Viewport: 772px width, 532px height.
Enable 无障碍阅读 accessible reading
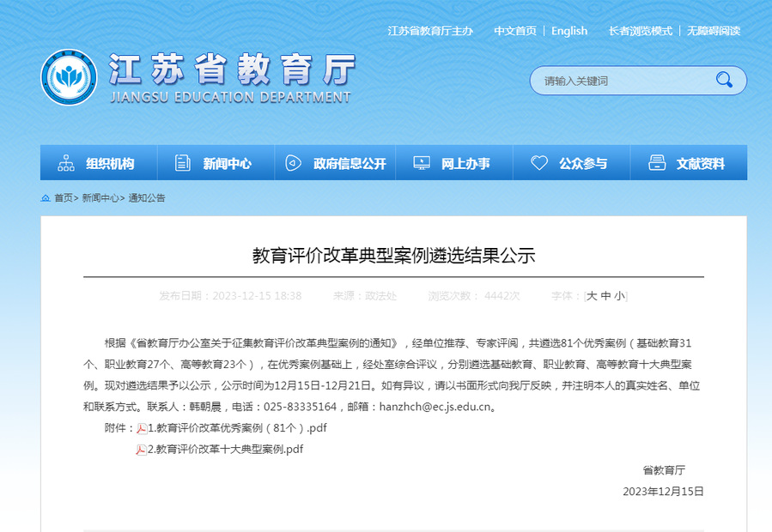(x=713, y=31)
